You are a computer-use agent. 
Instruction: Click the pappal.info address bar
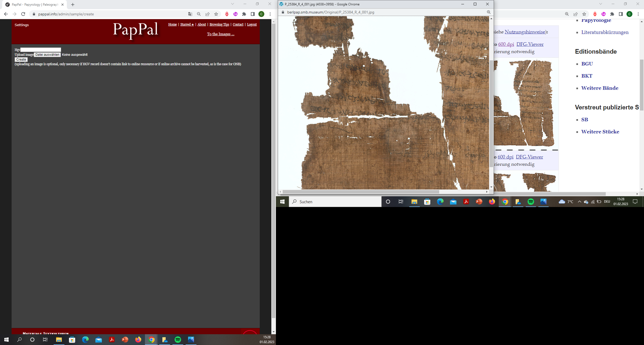pos(108,14)
